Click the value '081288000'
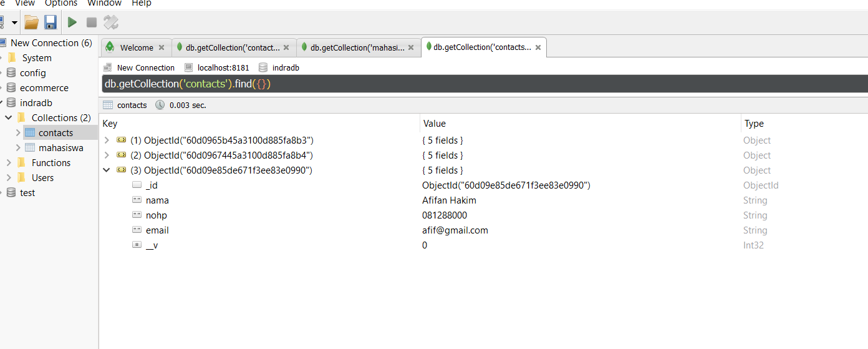The image size is (868, 349). point(445,215)
